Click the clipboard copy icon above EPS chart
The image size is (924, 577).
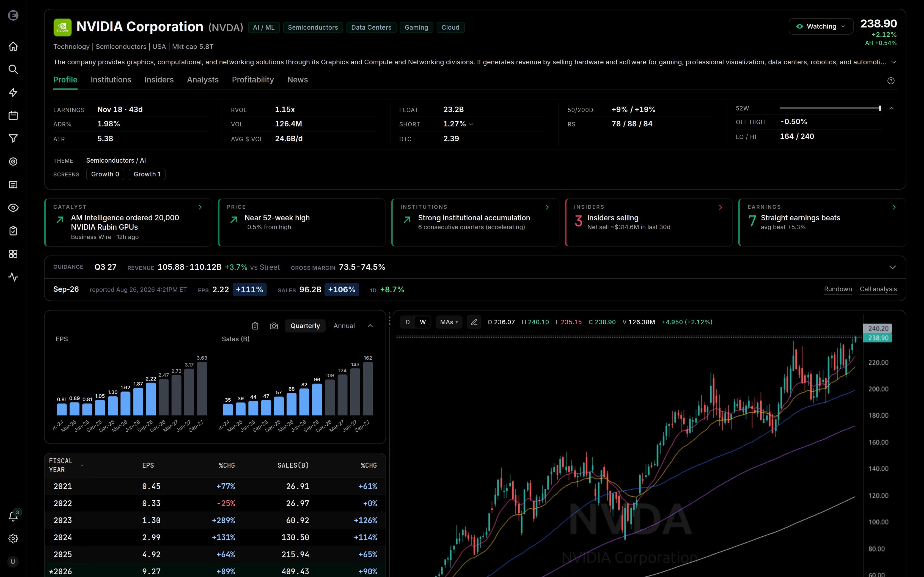(x=255, y=326)
